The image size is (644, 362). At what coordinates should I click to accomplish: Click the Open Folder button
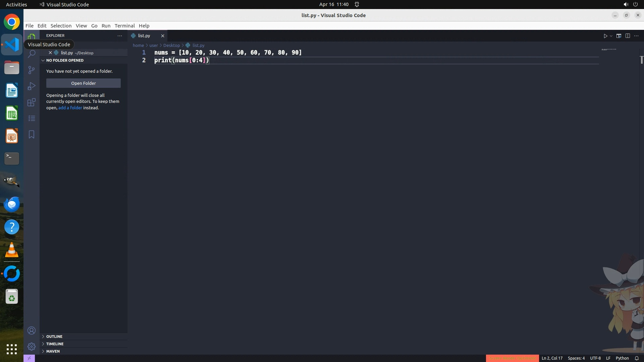point(83,83)
